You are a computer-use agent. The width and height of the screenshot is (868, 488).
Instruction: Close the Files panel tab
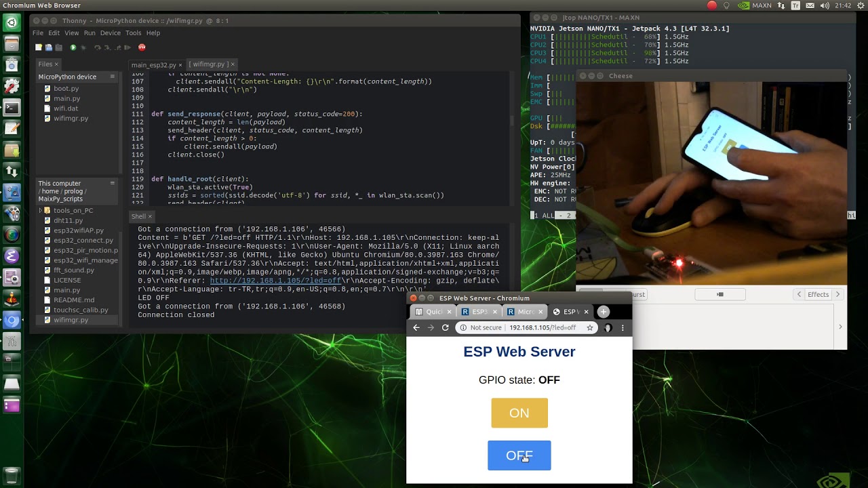click(x=56, y=64)
